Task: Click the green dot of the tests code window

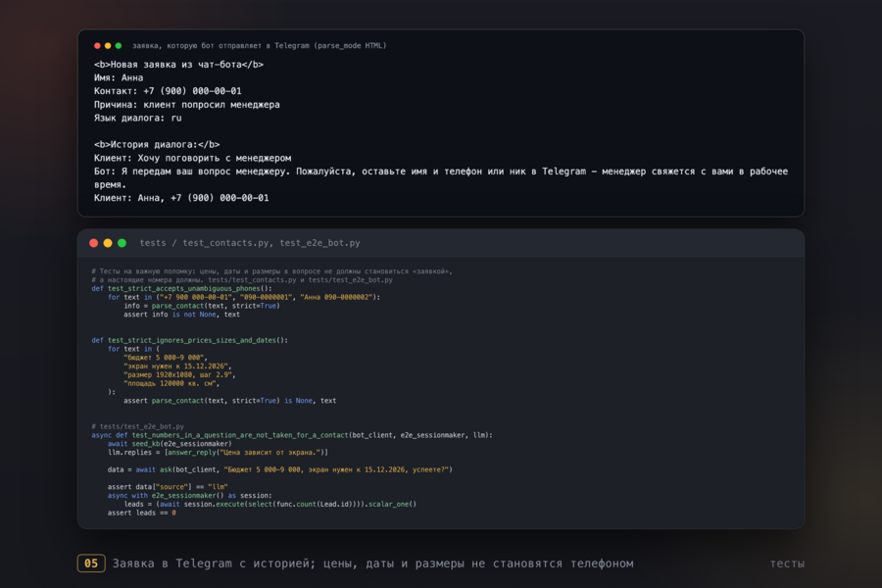Action: coord(122,243)
